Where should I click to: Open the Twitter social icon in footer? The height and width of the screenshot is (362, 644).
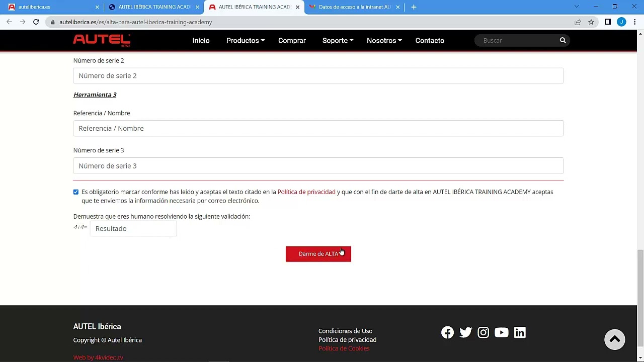pyautogui.click(x=465, y=332)
